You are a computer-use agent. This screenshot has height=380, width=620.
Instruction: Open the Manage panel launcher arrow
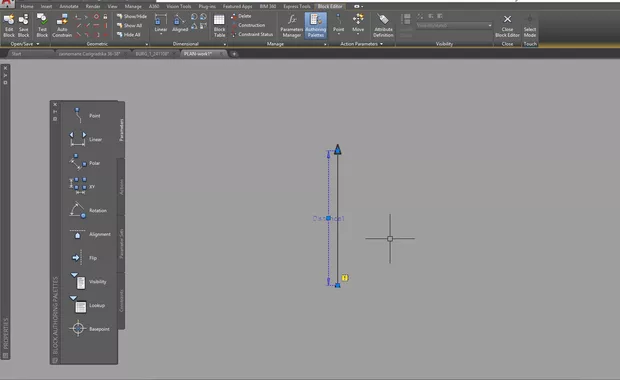pos(325,44)
